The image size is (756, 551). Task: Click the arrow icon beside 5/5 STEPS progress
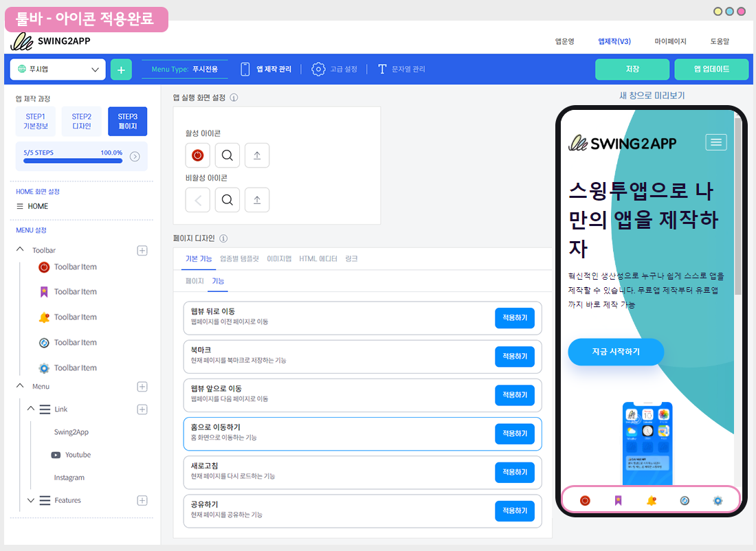click(135, 157)
